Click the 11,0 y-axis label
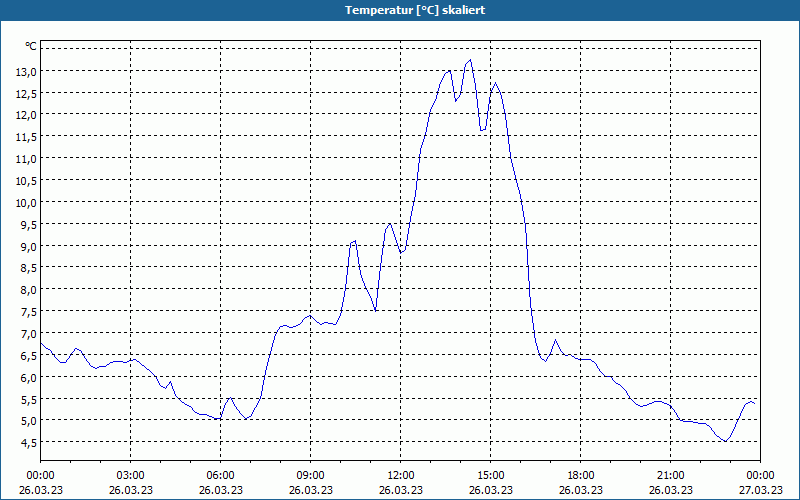The height and width of the screenshot is (500, 800). tap(27, 159)
